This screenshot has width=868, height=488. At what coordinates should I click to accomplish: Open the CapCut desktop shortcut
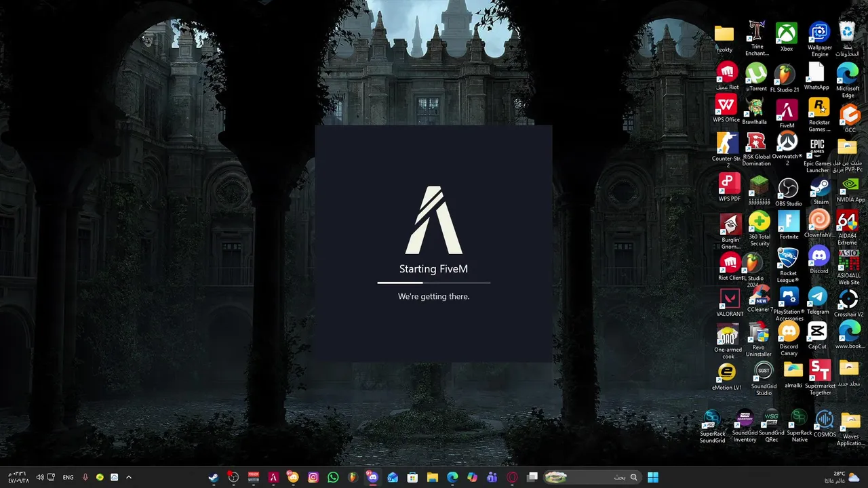(x=817, y=335)
